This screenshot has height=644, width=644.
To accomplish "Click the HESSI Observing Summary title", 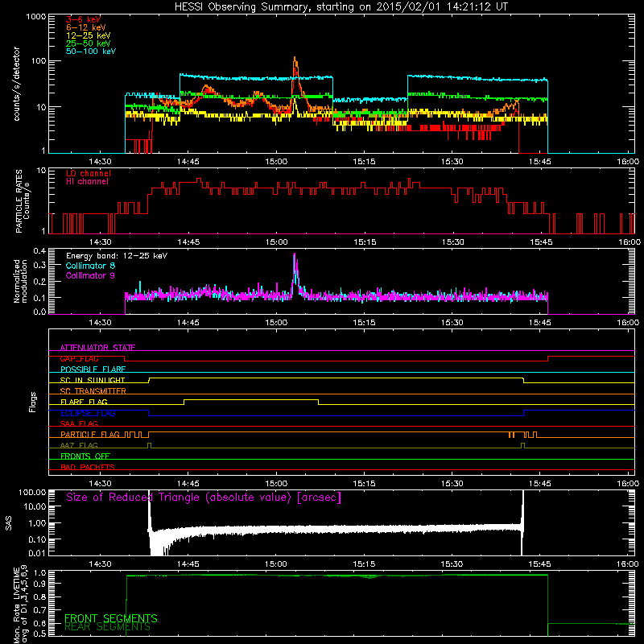I will [341, 7].
